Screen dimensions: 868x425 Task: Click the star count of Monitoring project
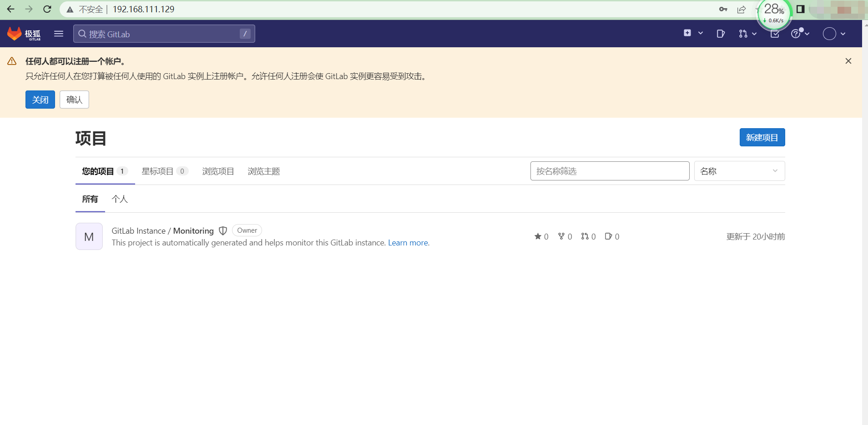point(541,236)
